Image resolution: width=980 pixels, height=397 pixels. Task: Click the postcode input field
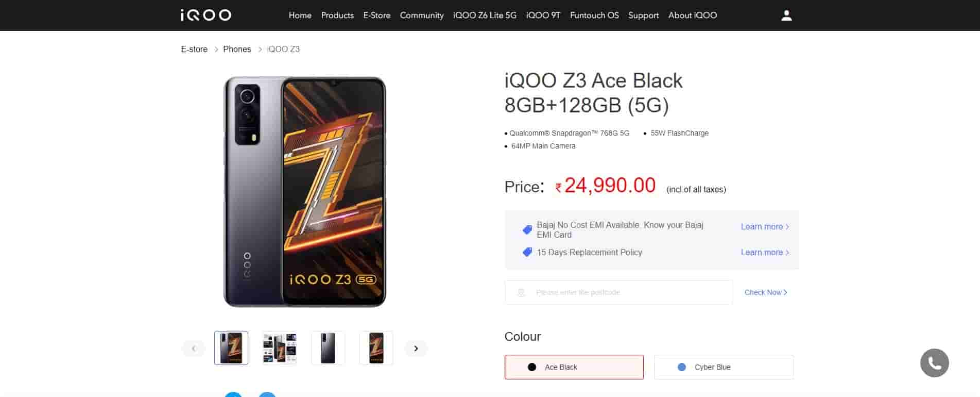pos(628,292)
